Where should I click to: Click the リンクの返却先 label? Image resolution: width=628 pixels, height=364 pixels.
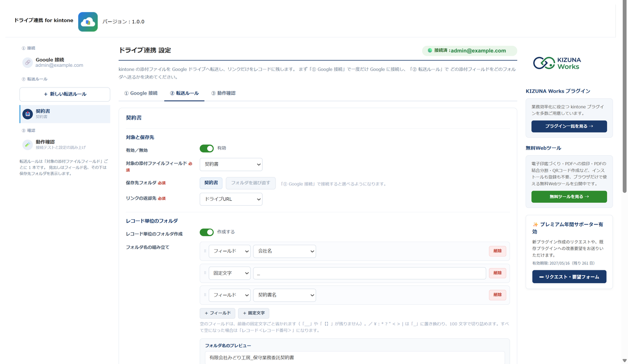(146, 198)
